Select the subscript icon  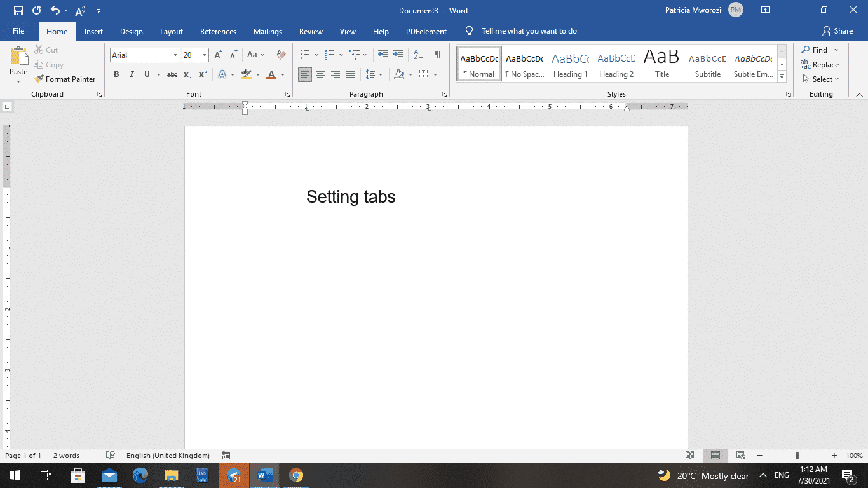pos(187,74)
